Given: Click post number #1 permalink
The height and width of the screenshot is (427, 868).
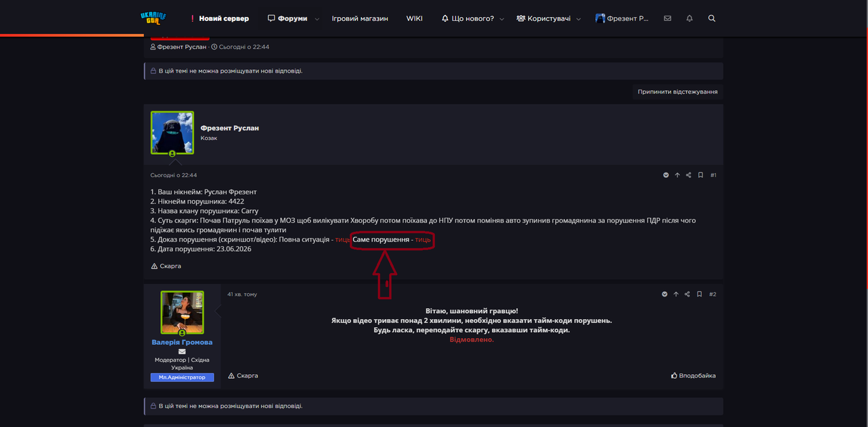Looking at the screenshot, I should point(713,175).
